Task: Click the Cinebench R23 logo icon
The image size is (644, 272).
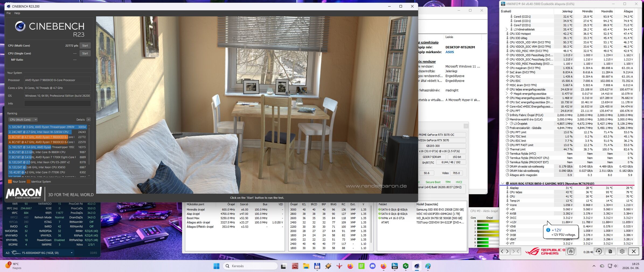Action: [20, 26]
